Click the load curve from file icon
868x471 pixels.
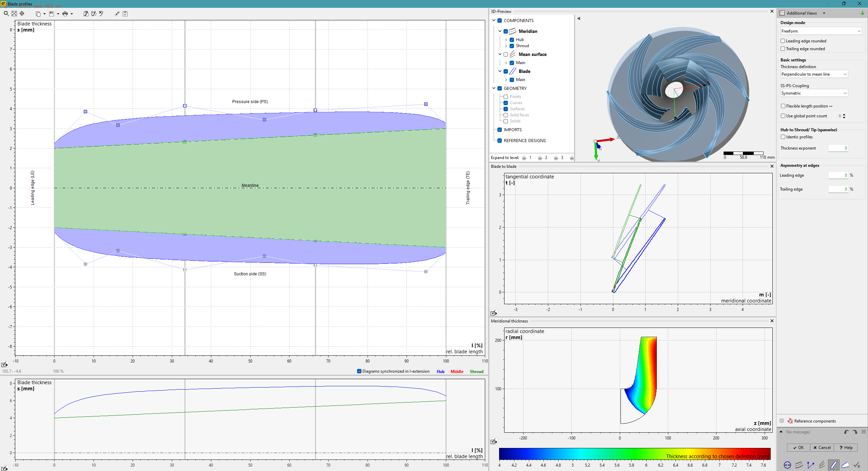(94, 14)
